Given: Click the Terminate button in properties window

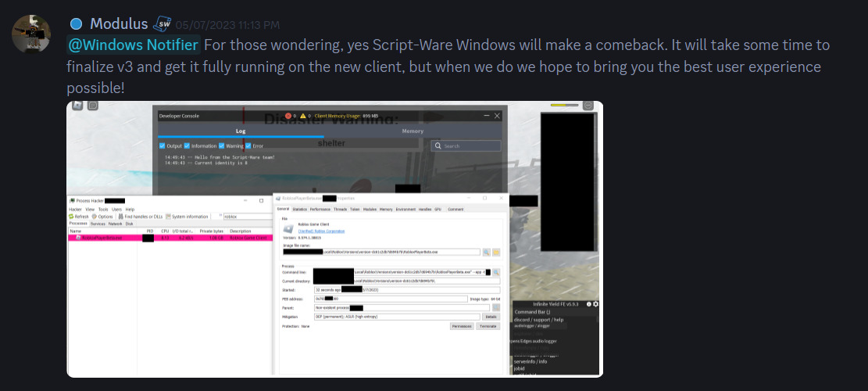Looking at the screenshot, I should coord(488,326).
